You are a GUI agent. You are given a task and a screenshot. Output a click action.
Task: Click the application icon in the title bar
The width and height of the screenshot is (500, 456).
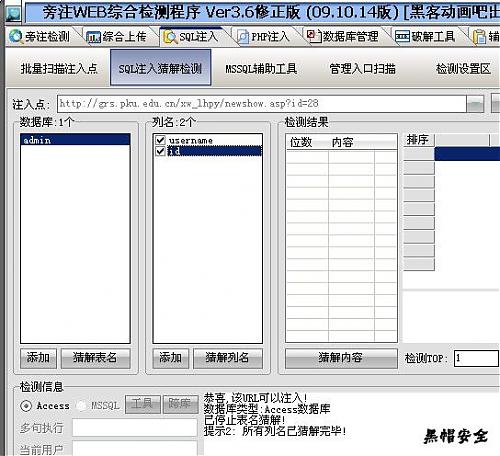13,14
